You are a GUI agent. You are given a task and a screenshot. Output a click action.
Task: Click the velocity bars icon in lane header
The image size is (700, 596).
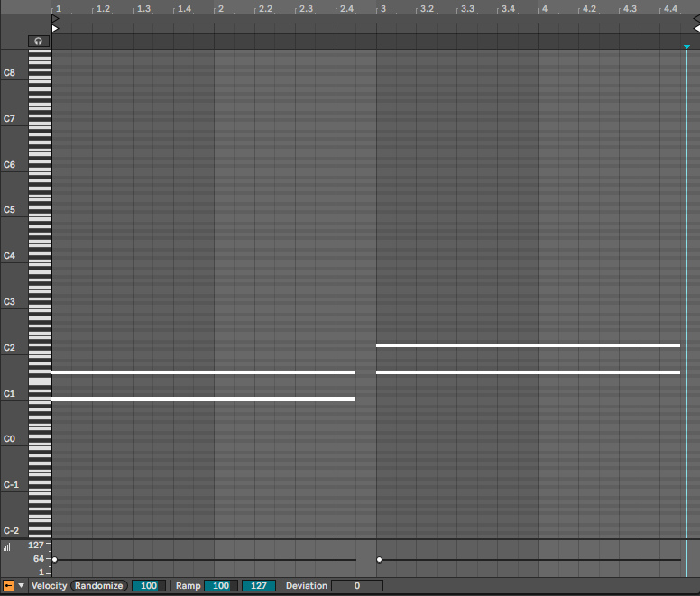click(6, 547)
